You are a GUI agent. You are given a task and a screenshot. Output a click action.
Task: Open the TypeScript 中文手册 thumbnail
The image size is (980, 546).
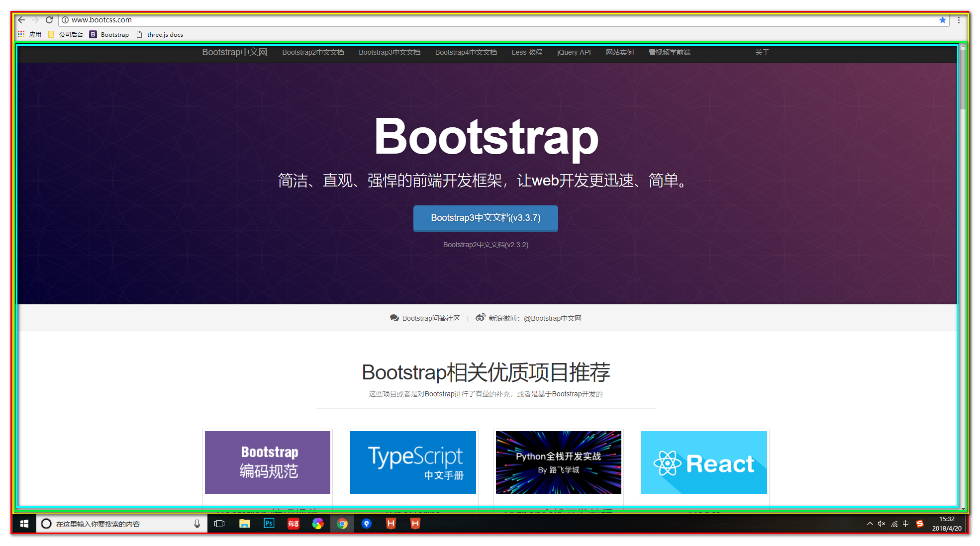(x=413, y=462)
